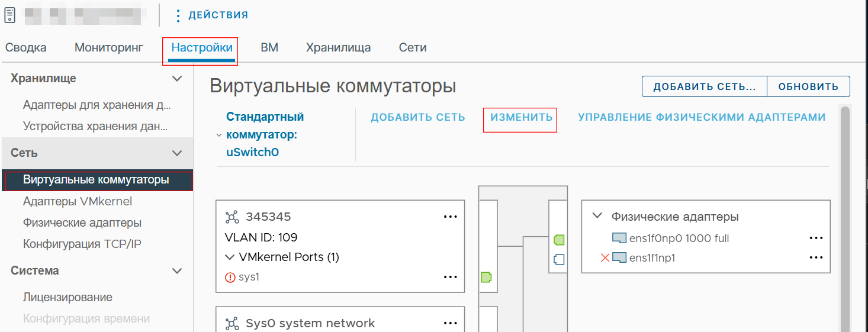This screenshot has width=868, height=332.
Task: Open the ВМ tab
Action: 269,48
